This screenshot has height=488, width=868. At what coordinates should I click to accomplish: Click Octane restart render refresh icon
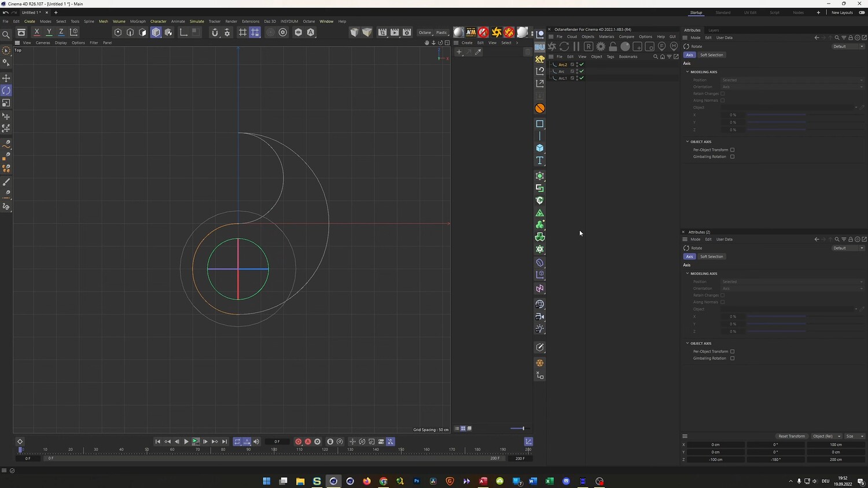(x=564, y=46)
